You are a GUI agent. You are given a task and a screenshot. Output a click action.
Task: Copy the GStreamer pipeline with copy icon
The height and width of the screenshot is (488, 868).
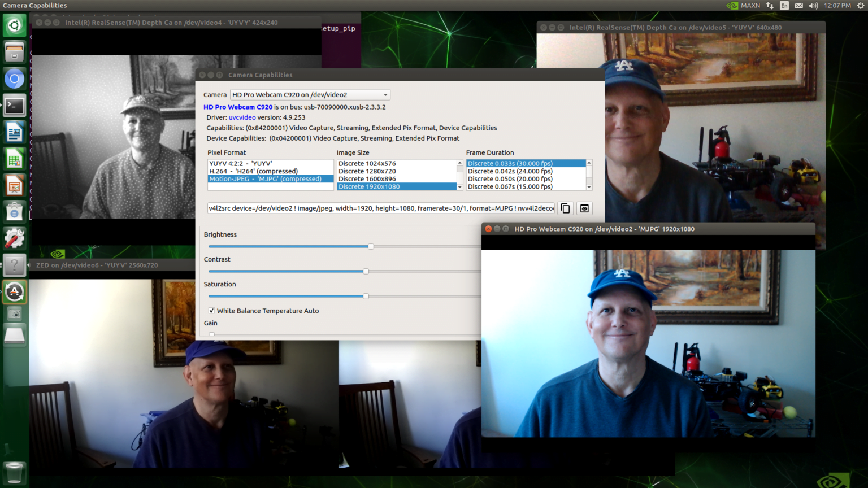[565, 208]
